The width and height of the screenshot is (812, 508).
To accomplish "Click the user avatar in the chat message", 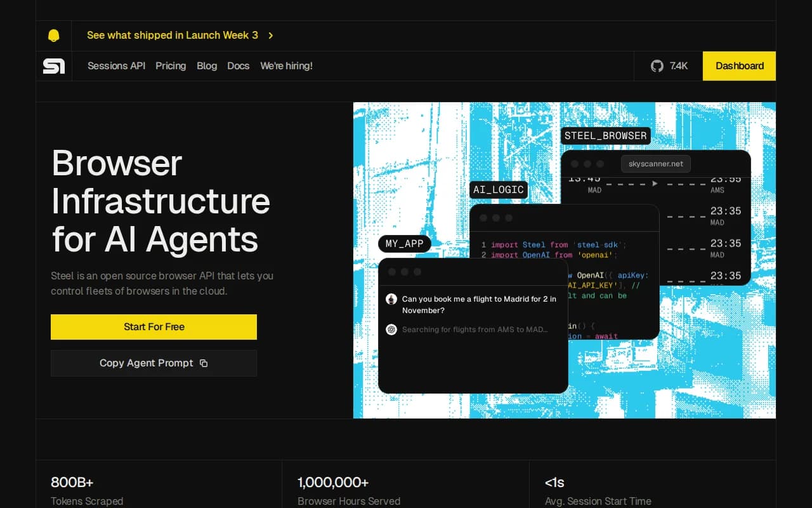I will [x=391, y=299].
